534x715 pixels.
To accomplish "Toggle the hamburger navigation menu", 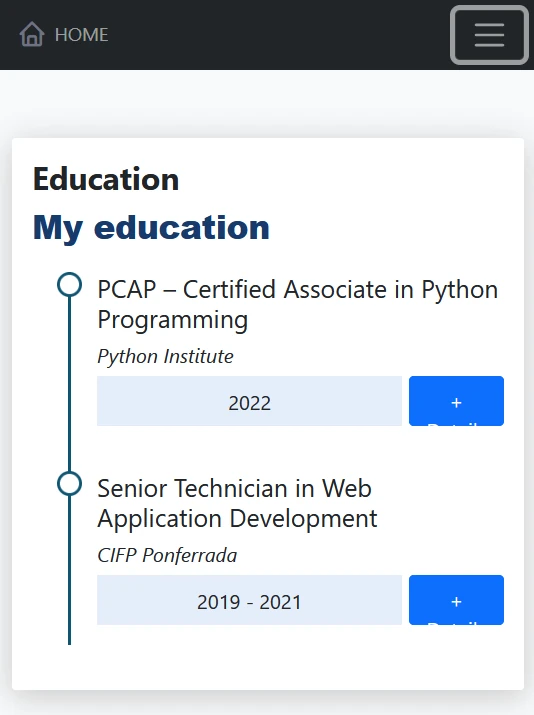I will [489, 35].
